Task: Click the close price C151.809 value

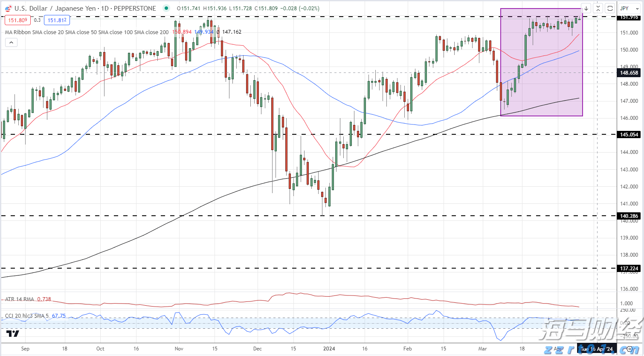Action: pos(266,9)
